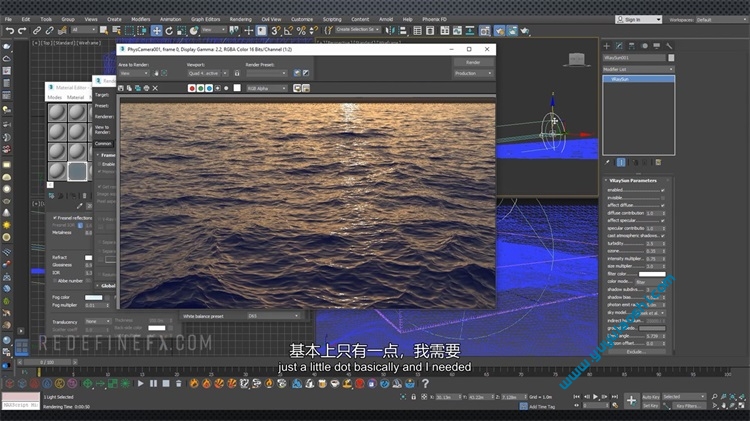
Task: Pause the simulation with Phoenix pause button
Action: (154, 383)
